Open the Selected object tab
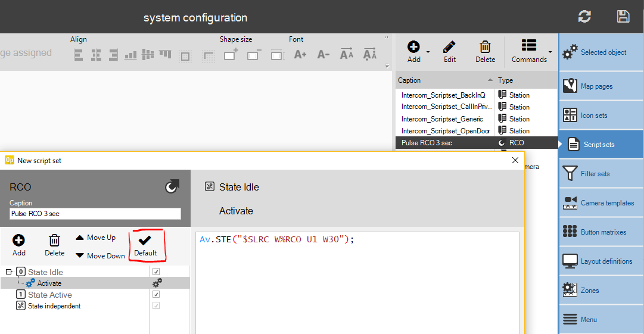The image size is (644, 334). 601,52
